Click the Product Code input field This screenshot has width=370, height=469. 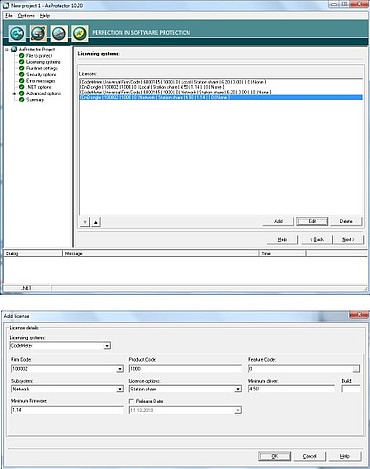click(x=185, y=369)
